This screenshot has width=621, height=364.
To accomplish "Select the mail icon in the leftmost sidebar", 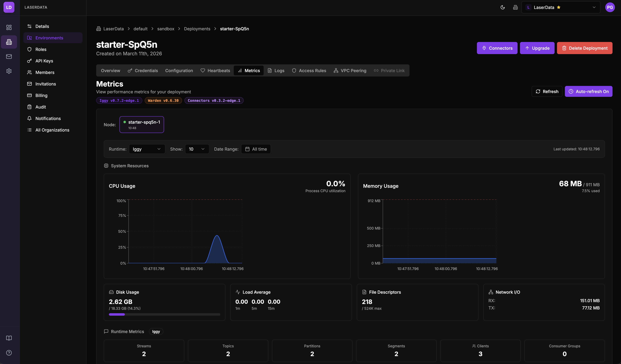I will (9, 56).
